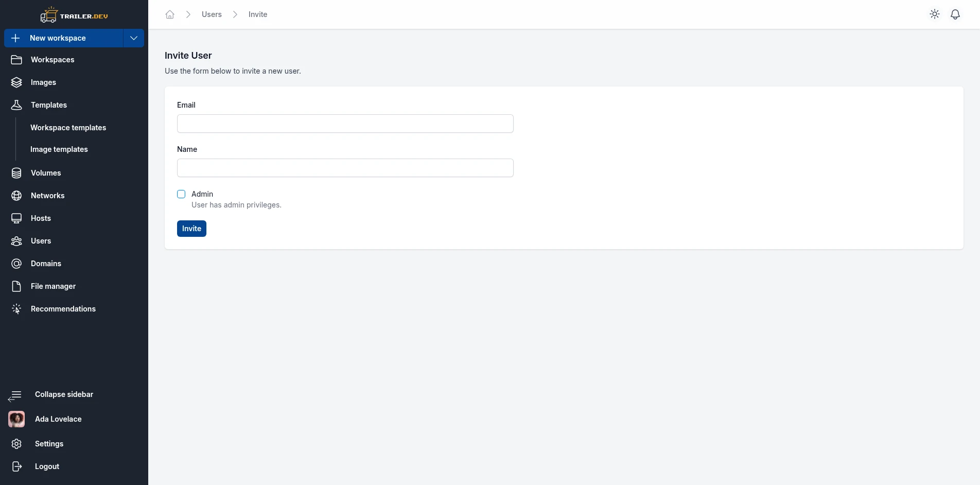This screenshot has height=485, width=980.
Task: Click the File manager document icon
Action: [16, 286]
